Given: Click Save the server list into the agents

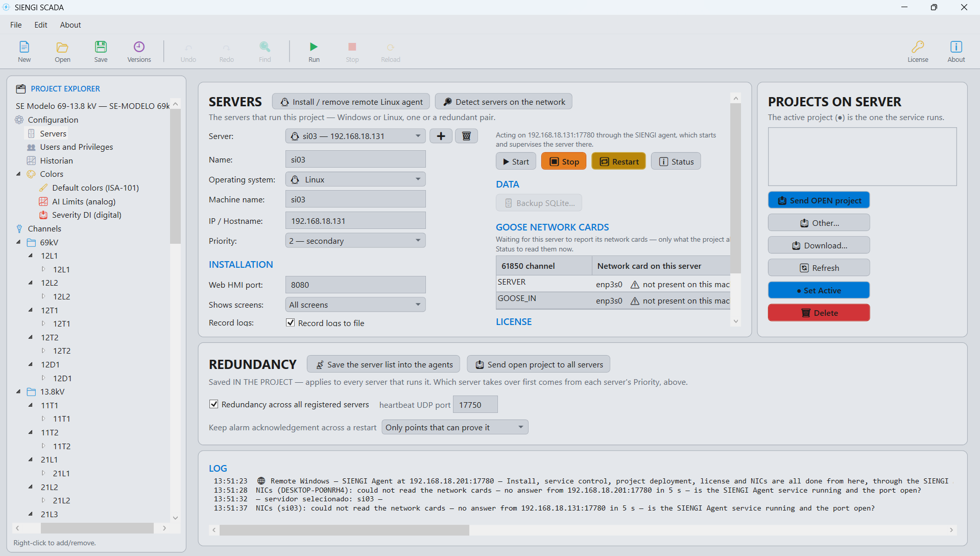Looking at the screenshot, I should pyautogui.click(x=384, y=364).
